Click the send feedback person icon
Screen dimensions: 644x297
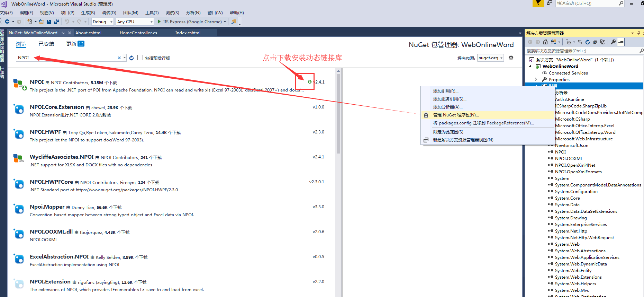click(x=549, y=3)
